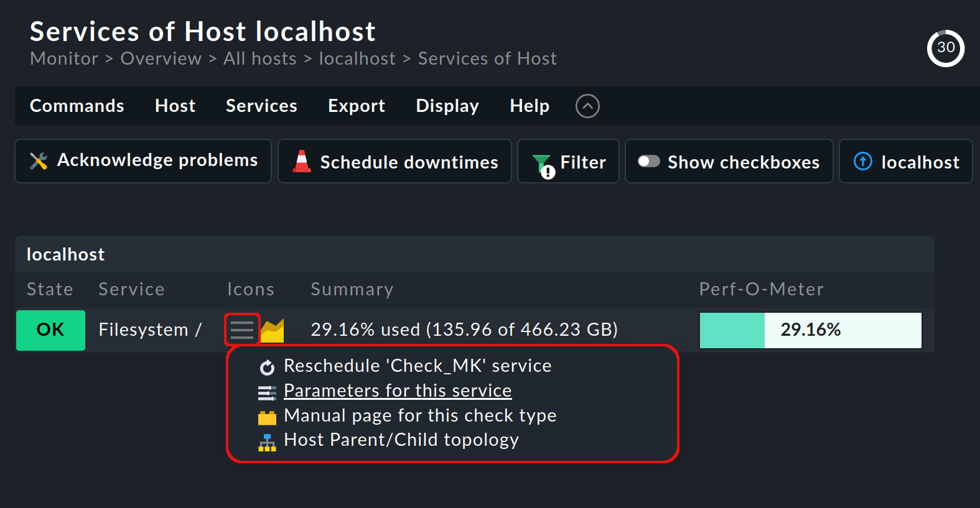The width and height of the screenshot is (980, 508).
Task: Go to localhost in breadcrumb
Action: tap(357, 58)
